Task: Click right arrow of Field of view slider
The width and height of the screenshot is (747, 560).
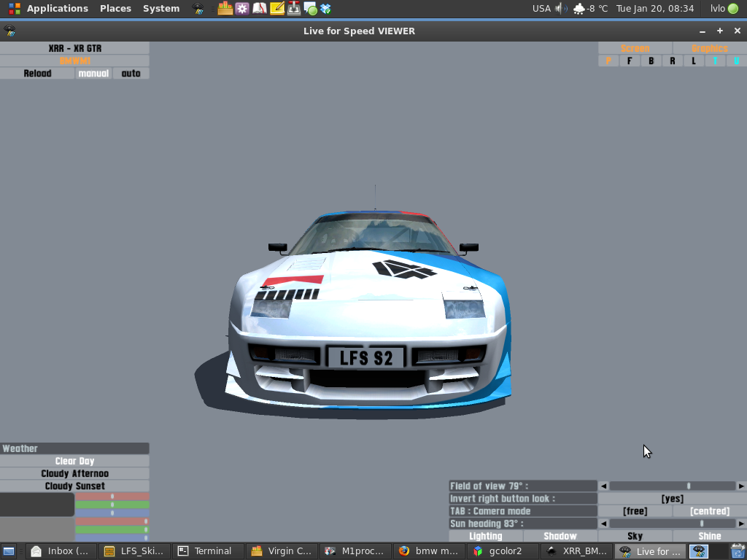Action: coord(741,486)
